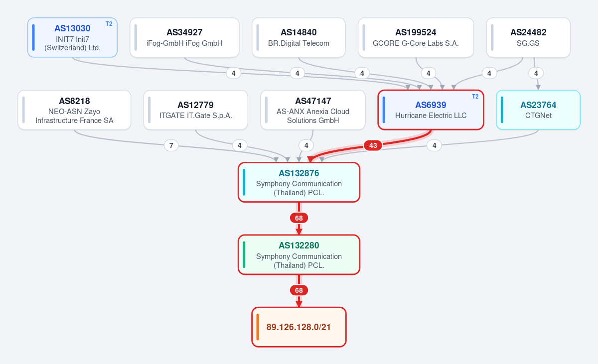Click the 68 label above the prefix node
Viewport: 598px width, 364px height.
(299, 290)
